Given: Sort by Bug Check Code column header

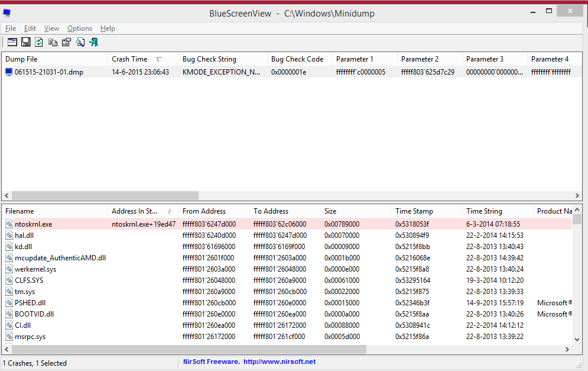Looking at the screenshot, I should tap(300, 59).
